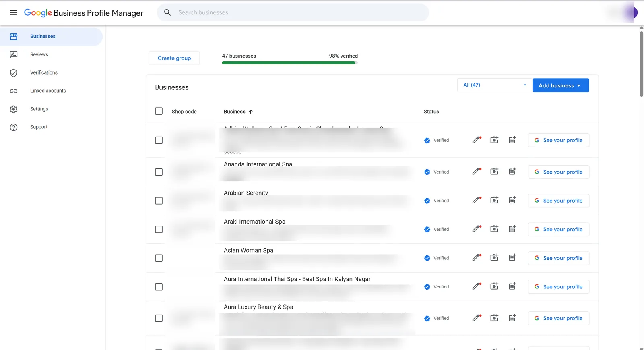See your profile for Aura Luxury Beauty & Spa
The width and height of the screenshot is (644, 350).
point(558,318)
